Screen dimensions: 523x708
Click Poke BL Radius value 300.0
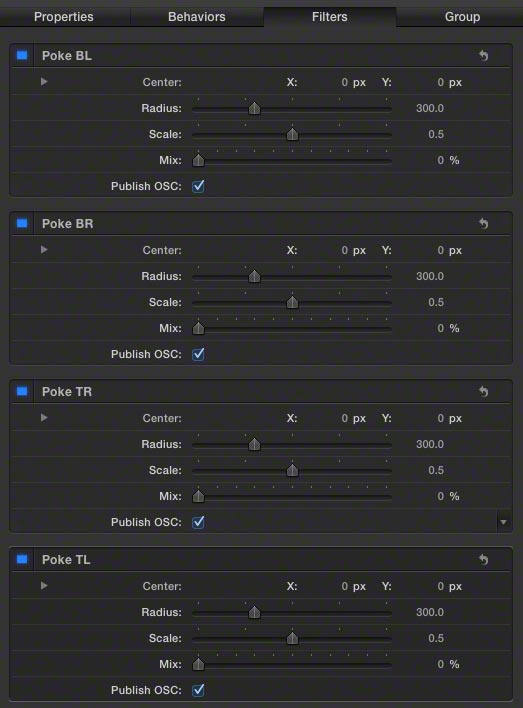(x=430, y=108)
